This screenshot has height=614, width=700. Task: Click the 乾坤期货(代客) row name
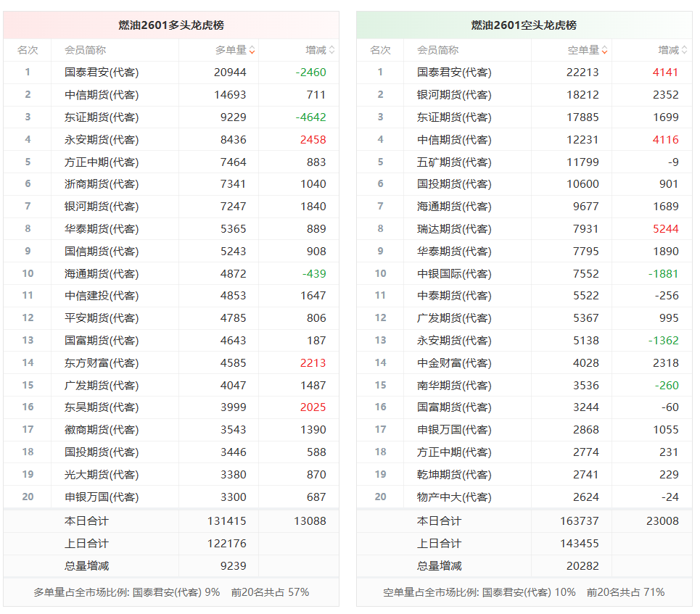pyautogui.click(x=454, y=474)
